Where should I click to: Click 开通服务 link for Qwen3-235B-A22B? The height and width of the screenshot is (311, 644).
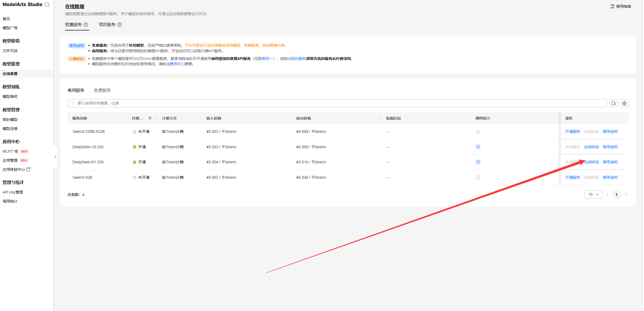point(572,132)
